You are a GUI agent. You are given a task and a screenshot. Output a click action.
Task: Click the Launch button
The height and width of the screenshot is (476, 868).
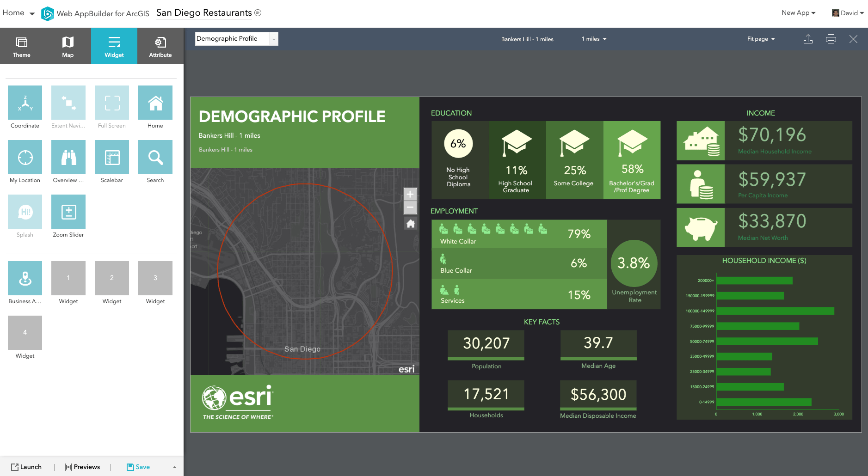(x=27, y=467)
